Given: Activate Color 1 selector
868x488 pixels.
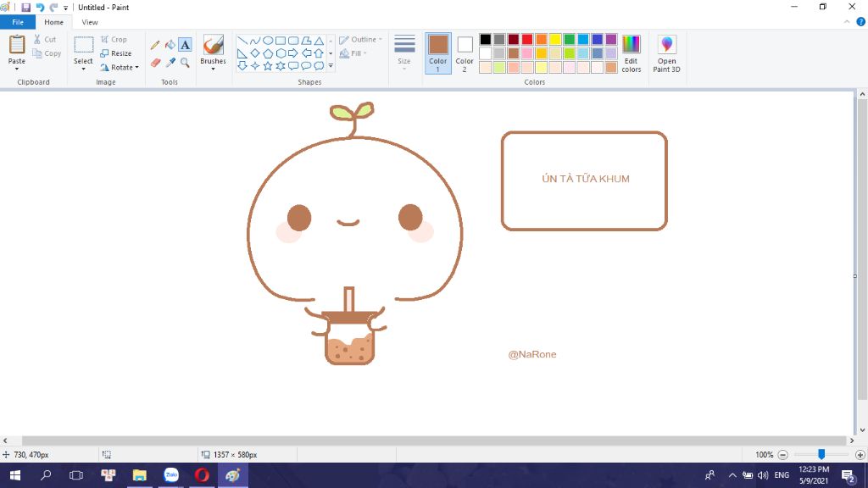Looking at the screenshot, I should point(438,53).
